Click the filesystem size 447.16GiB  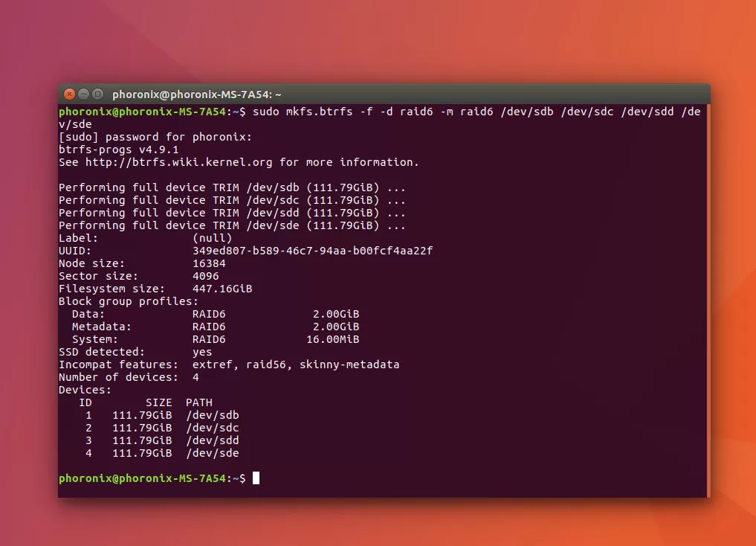(x=222, y=289)
